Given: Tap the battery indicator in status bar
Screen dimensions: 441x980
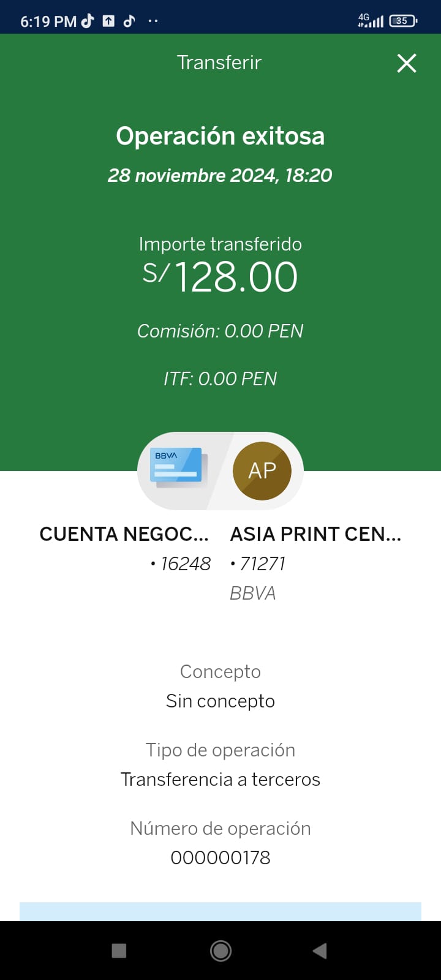Looking at the screenshot, I should click(x=402, y=21).
